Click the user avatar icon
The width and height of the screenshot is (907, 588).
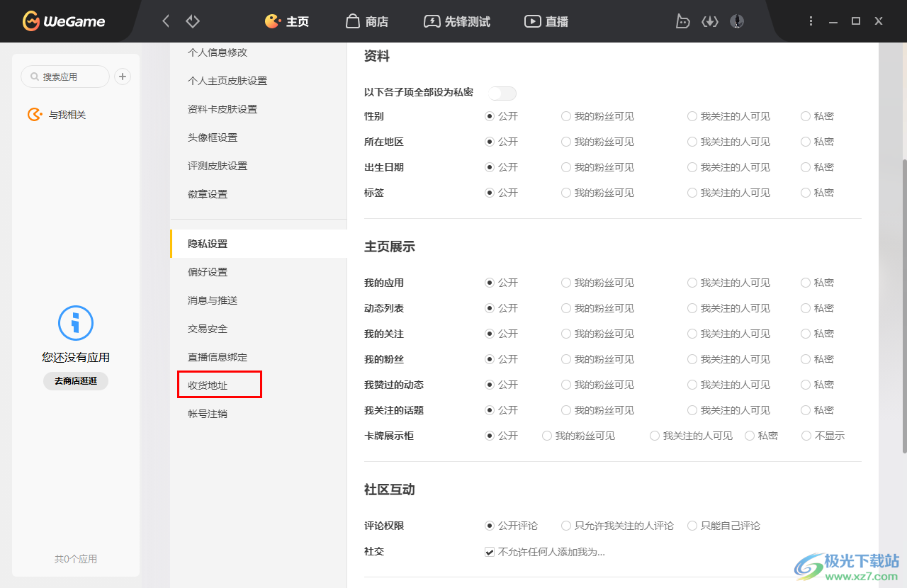[737, 21]
